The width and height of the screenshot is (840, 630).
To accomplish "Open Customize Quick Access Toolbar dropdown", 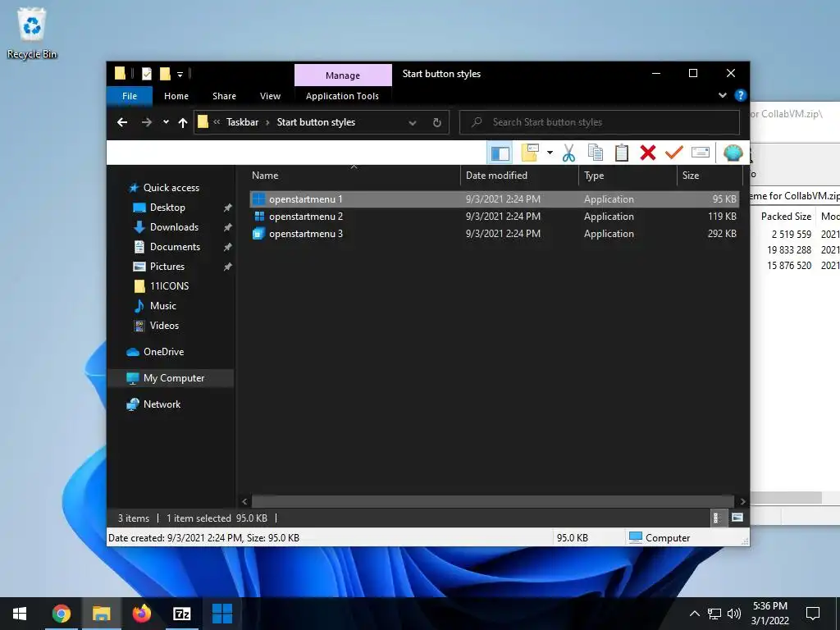I will tap(180, 75).
